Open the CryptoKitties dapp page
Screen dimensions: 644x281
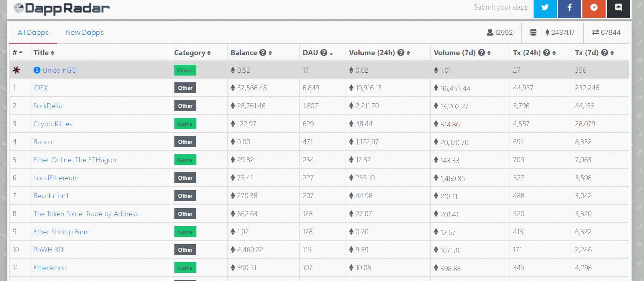click(x=53, y=124)
